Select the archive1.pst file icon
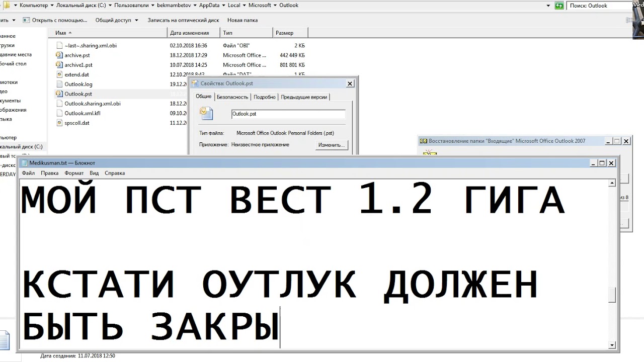This screenshot has height=362, width=644. pos(59,65)
